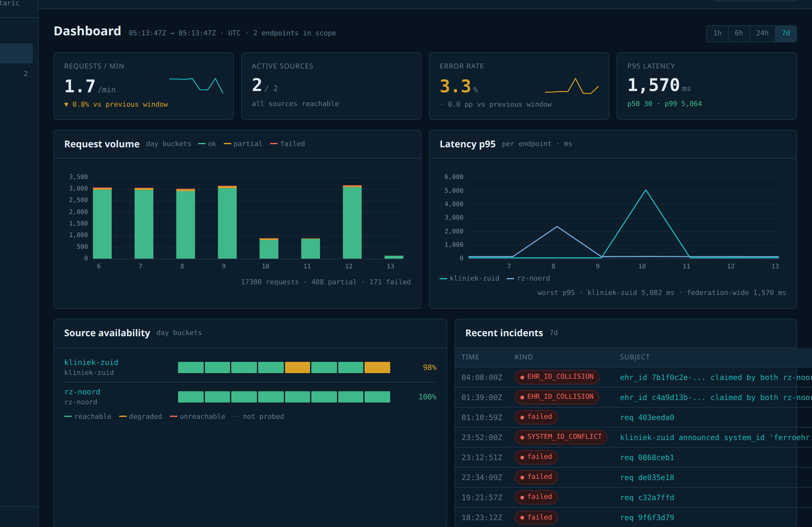Click the failed badge at 01:10:59Z
The height and width of the screenshot is (527, 812).
(x=536, y=417)
